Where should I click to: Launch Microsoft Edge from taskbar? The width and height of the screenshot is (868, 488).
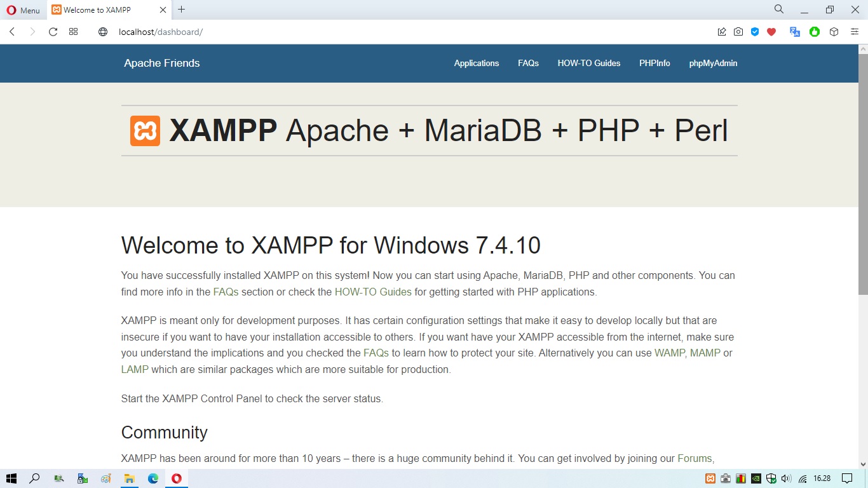[153, 478]
